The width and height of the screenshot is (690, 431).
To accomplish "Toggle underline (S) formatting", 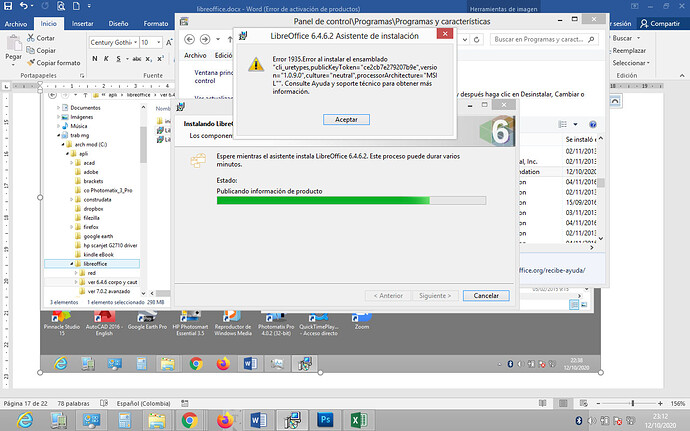I will pos(118,59).
